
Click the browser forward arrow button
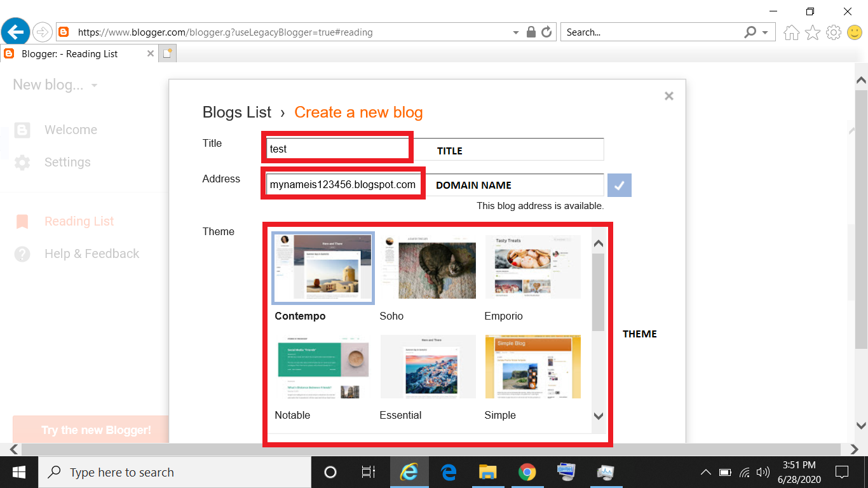(x=42, y=32)
